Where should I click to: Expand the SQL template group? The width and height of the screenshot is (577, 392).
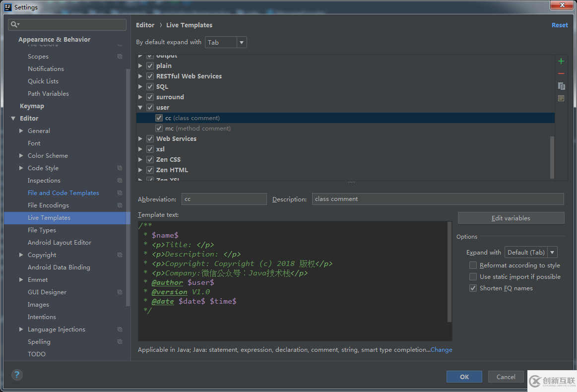pyautogui.click(x=140, y=87)
